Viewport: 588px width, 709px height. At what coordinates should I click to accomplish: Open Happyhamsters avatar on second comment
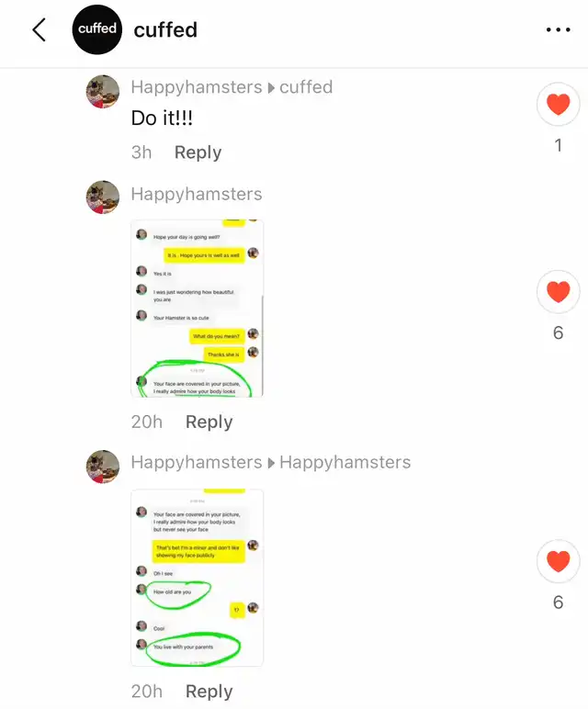103,197
